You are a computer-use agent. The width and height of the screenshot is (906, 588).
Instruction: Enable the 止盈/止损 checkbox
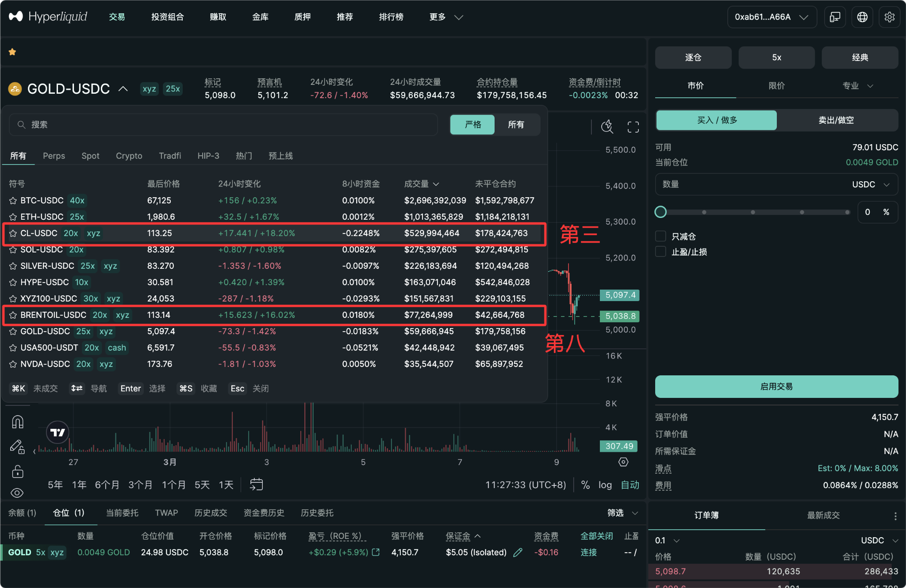pos(660,251)
